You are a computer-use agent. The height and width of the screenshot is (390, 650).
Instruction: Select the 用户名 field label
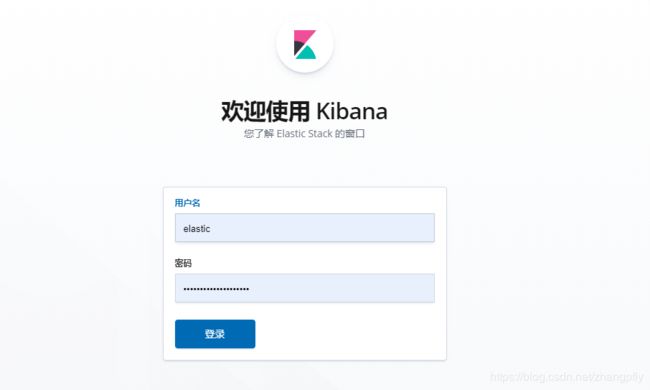(x=187, y=203)
